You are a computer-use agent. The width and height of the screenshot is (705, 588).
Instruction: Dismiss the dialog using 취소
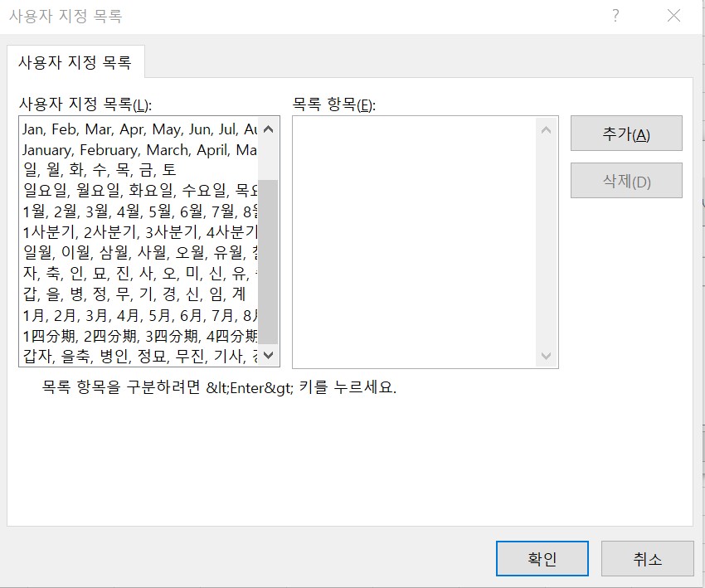[648, 558]
